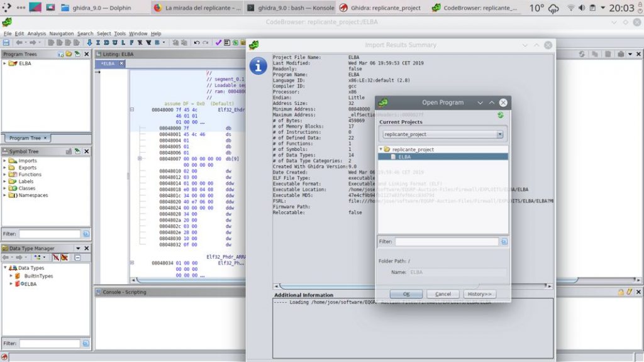Click the Filter field in Open Program dialog
This screenshot has width=644, height=362.
click(x=447, y=241)
